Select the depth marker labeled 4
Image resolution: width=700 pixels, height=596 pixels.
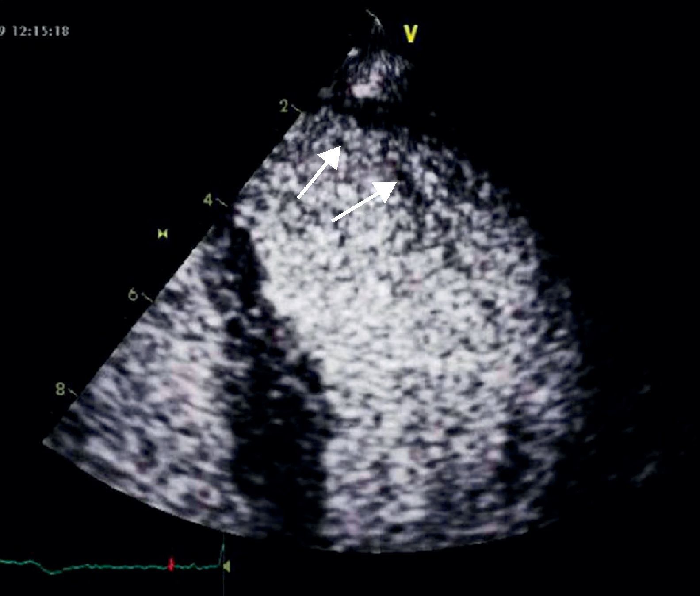point(208,200)
